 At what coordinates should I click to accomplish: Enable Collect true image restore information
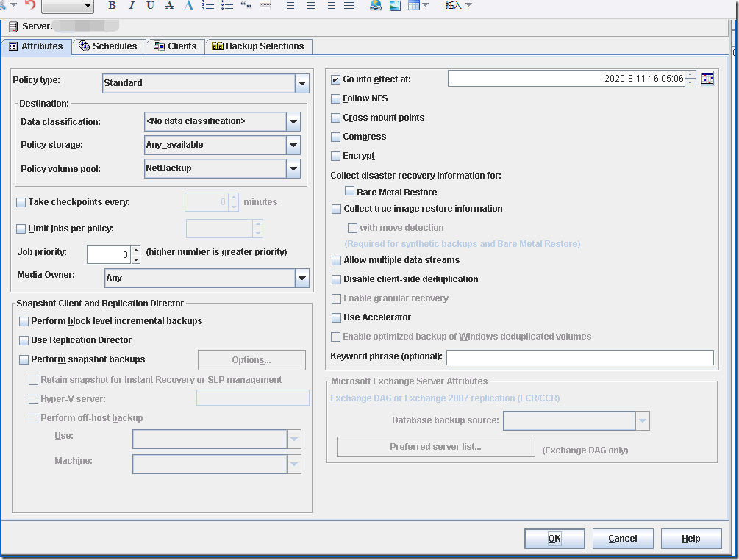click(337, 209)
